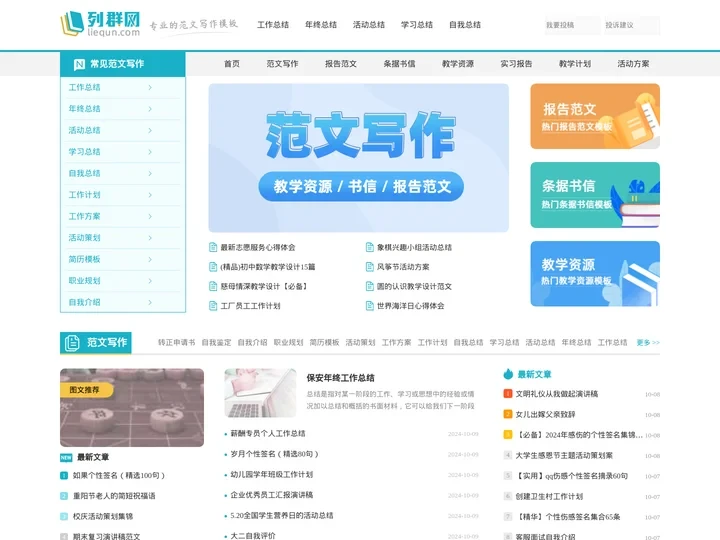Image resolution: width=720 pixels, height=540 pixels.
Task: Expand the 自我总结 sidebar arrow
Action: 150,173
